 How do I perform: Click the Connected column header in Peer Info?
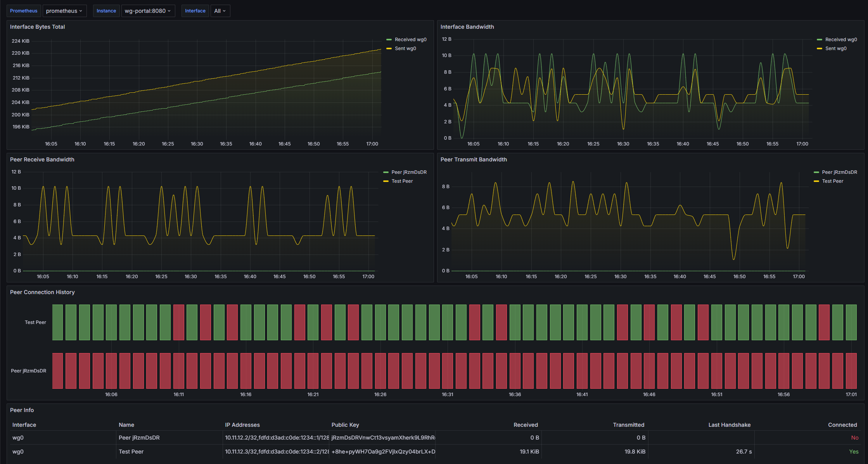pyautogui.click(x=842, y=425)
